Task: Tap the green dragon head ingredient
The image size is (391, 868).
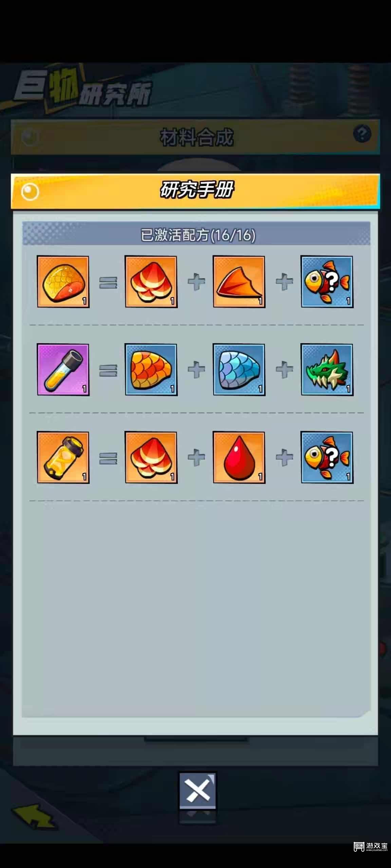Action: point(327,370)
